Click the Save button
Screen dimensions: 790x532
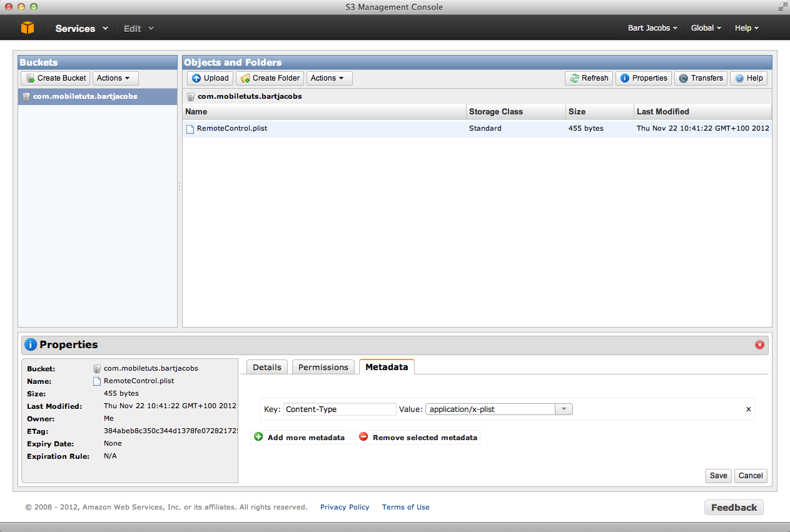[719, 476]
